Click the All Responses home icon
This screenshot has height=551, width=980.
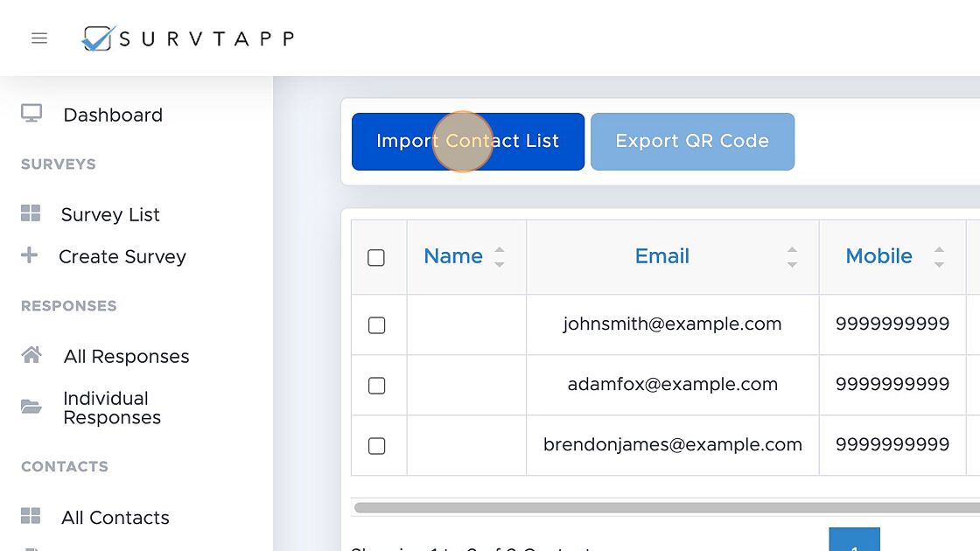pyautogui.click(x=31, y=355)
